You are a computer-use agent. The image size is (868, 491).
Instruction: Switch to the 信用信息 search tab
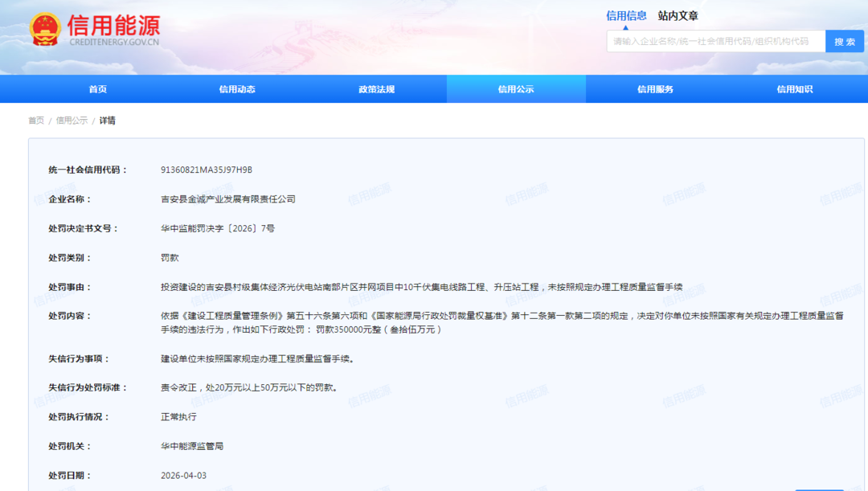pos(626,15)
